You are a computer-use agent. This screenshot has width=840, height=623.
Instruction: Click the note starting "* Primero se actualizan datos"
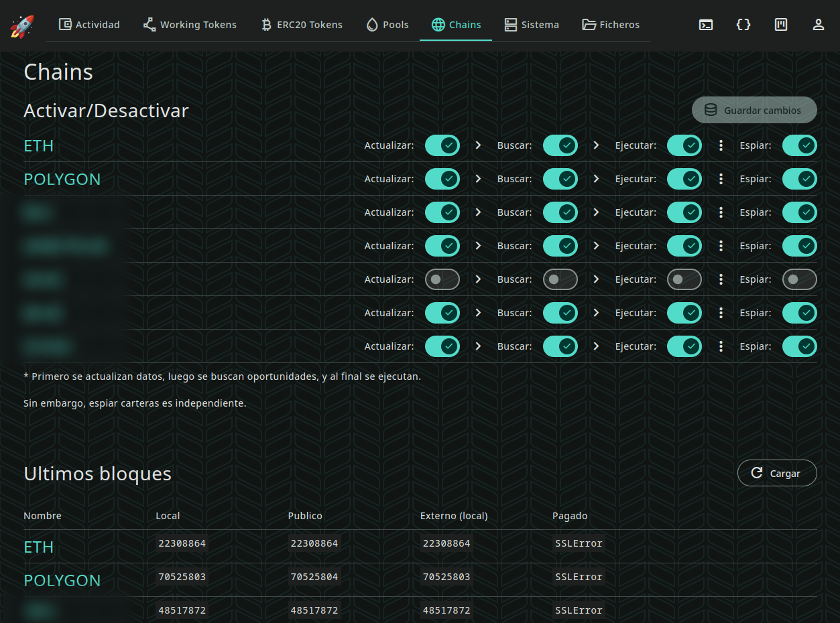[222, 376]
